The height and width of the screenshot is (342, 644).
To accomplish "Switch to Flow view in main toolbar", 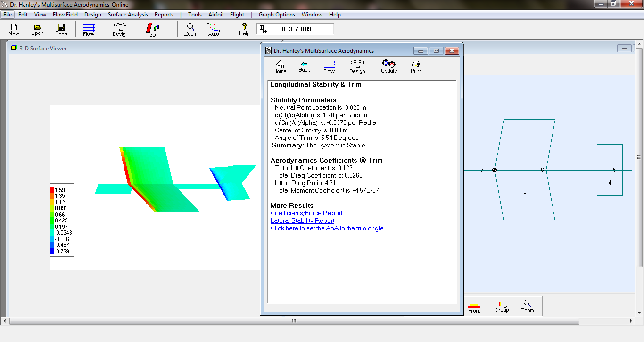I will [x=89, y=30].
